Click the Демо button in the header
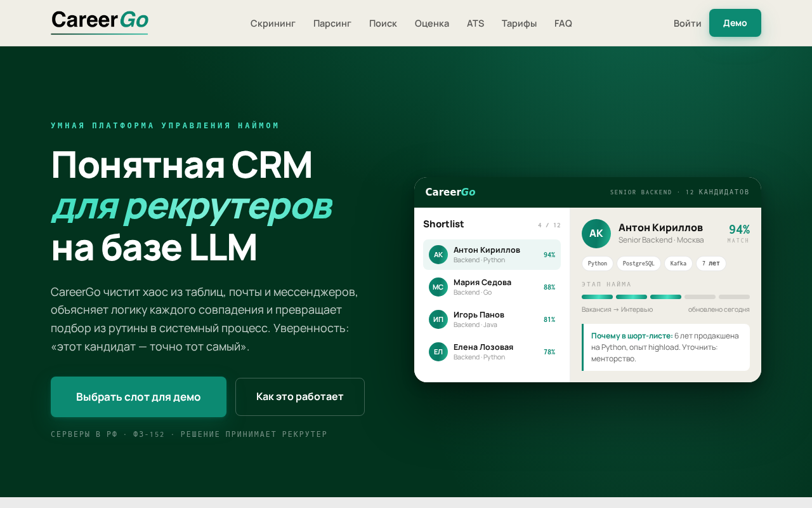This screenshot has height=508, width=812. point(735,23)
